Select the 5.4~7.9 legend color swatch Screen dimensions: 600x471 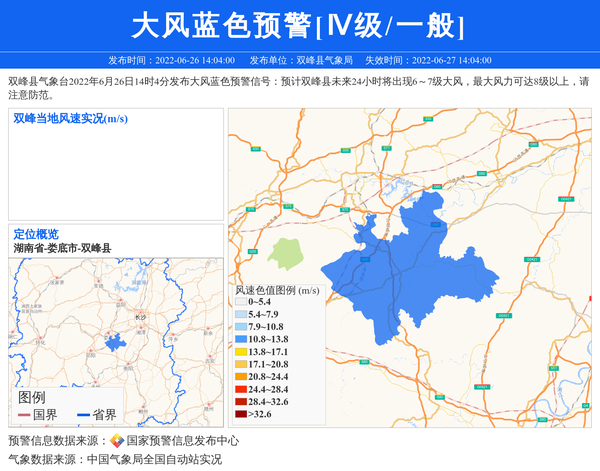241,314
